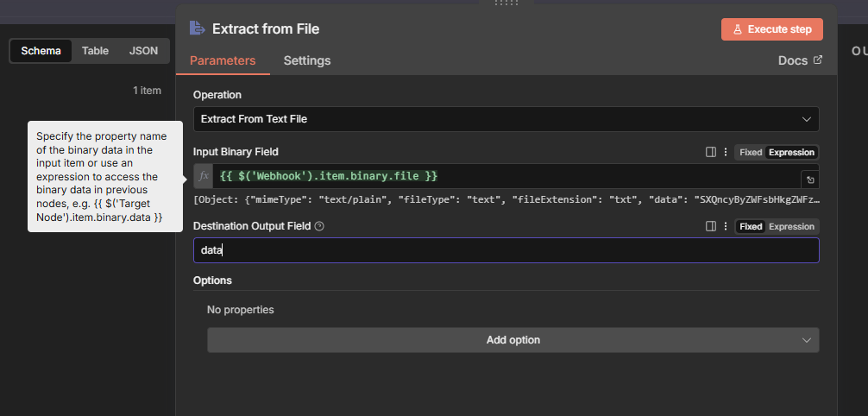Click the panel icon beside Destination Output Field
The image size is (868, 416).
tap(711, 226)
